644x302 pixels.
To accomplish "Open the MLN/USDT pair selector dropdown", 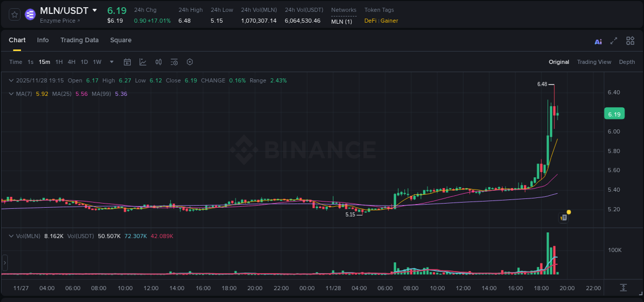I will 94,10.
